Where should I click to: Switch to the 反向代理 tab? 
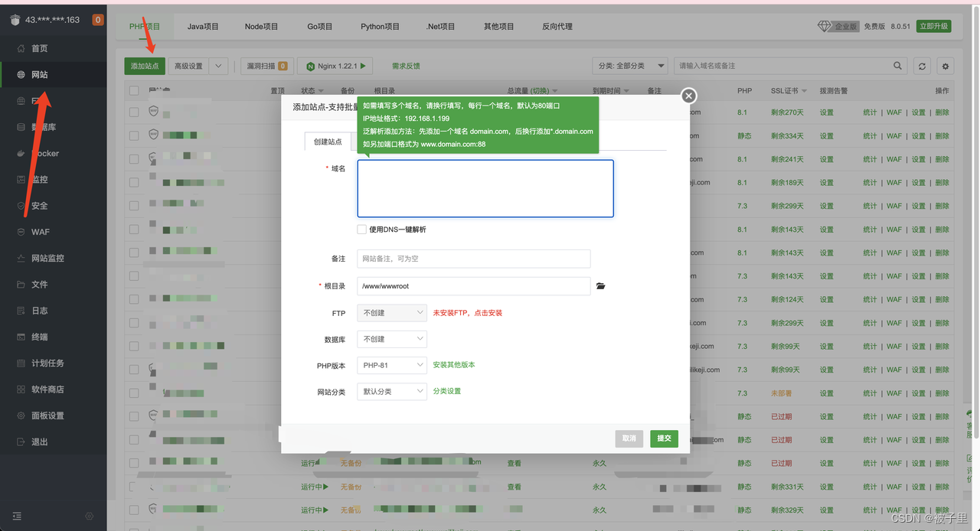pos(557,26)
